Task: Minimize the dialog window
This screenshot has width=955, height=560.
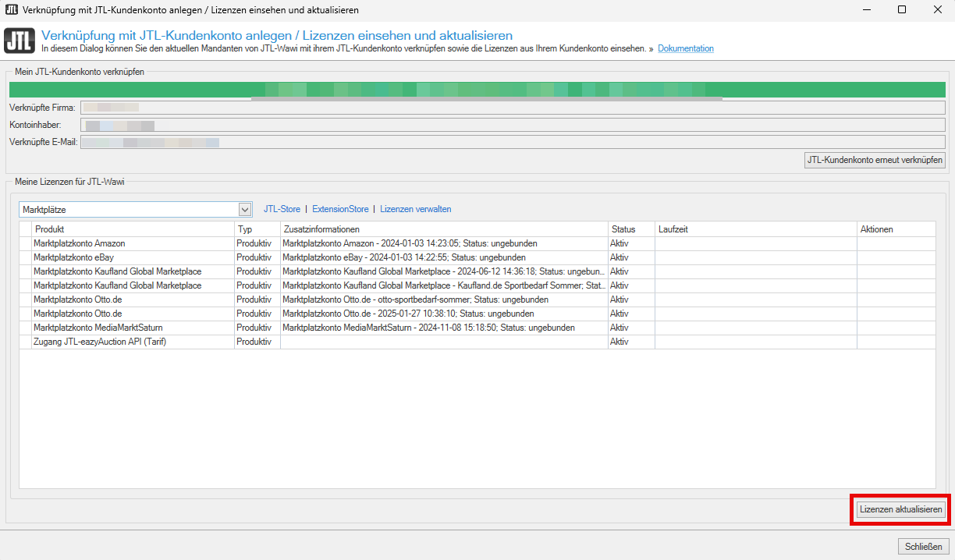Action: pyautogui.click(x=866, y=10)
